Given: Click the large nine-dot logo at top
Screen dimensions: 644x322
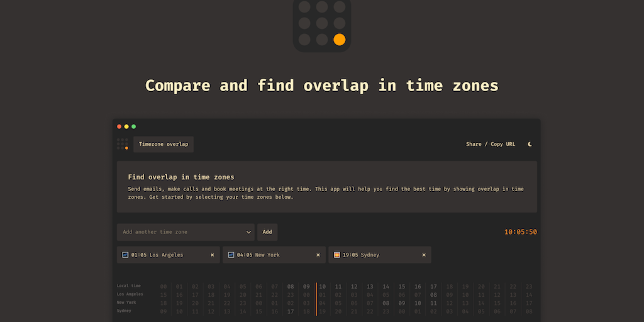Looking at the screenshot, I should click(322, 24).
